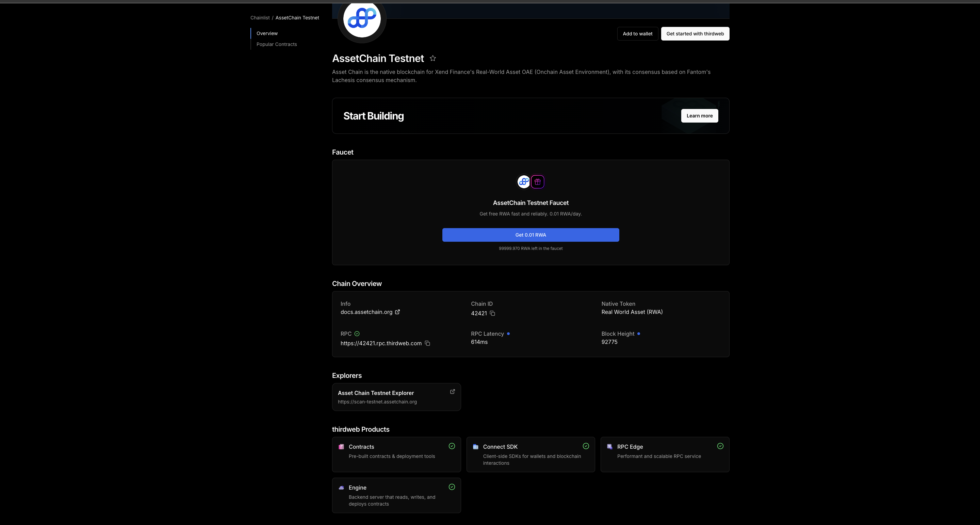Click Add to wallet button
The image size is (980, 525).
[637, 34]
